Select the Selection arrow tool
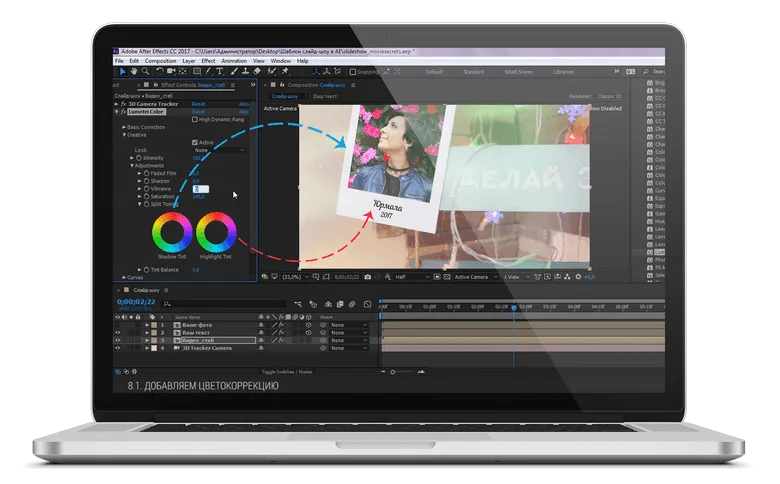Viewport: 780px width, 484px height. (x=122, y=72)
